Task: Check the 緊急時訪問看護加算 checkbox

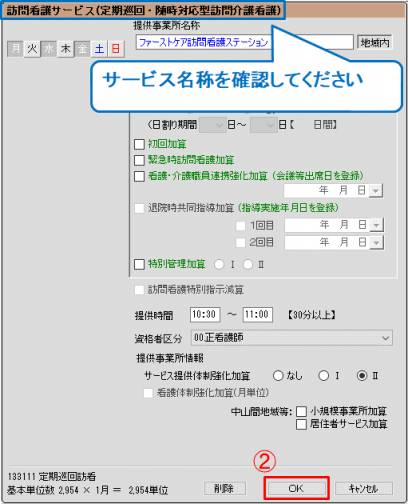Action: coord(139,160)
